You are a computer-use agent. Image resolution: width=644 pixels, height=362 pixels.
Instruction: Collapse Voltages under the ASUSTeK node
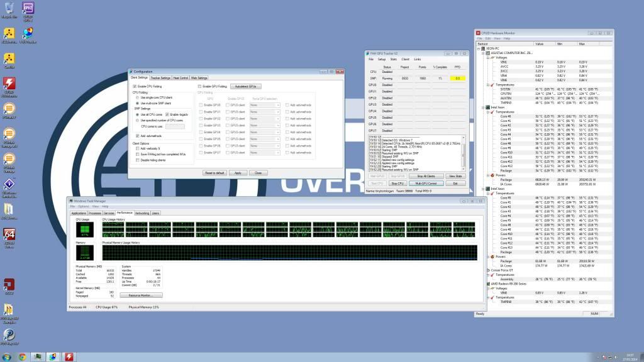click(x=488, y=57)
